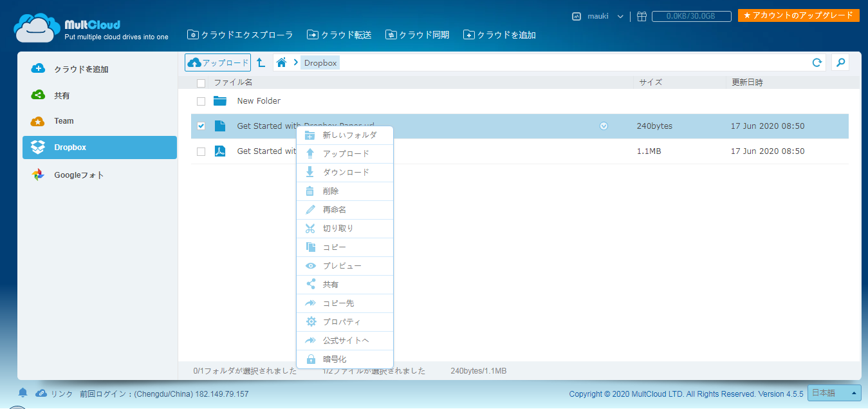Viewport: 868px width, 409px height.
Task: Click the リンク cloud link icon
Action: tap(41, 393)
